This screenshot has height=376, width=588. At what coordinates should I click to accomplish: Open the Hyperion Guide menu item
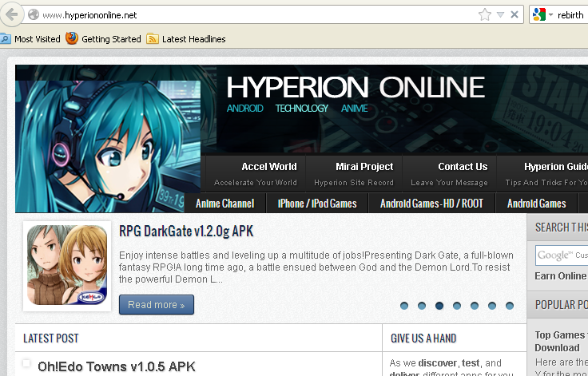tap(542, 173)
